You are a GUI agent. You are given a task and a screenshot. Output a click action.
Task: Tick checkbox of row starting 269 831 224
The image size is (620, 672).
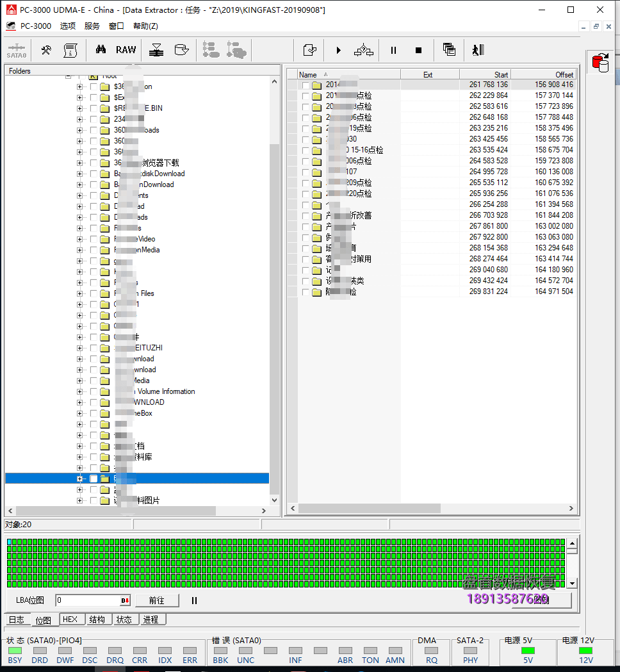point(306,292)
